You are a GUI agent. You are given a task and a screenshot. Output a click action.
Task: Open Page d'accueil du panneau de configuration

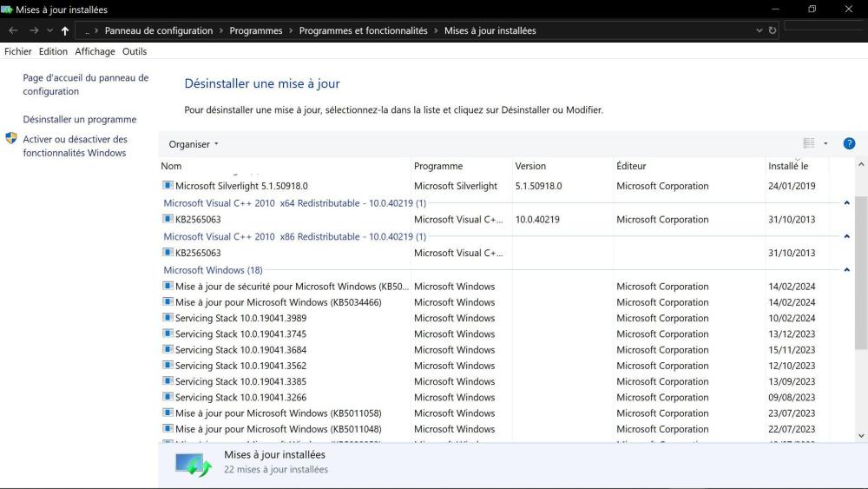click(x=85, y=84)
